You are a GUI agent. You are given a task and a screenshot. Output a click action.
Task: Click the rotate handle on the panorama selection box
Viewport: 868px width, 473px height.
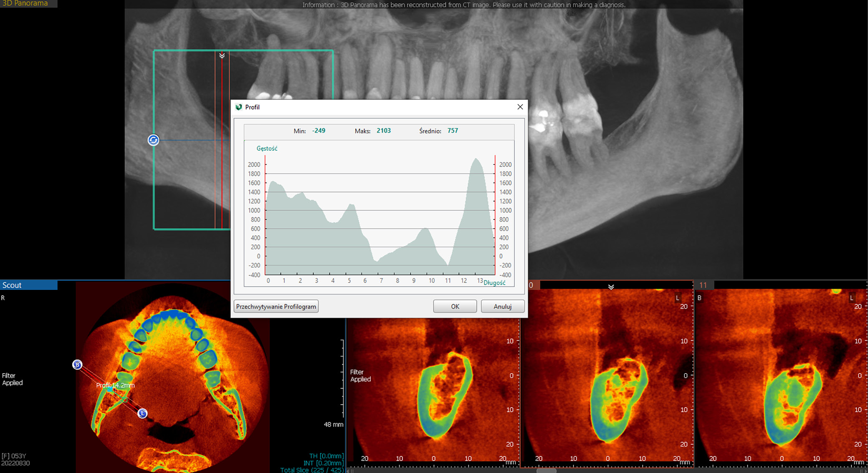[153, 140]
